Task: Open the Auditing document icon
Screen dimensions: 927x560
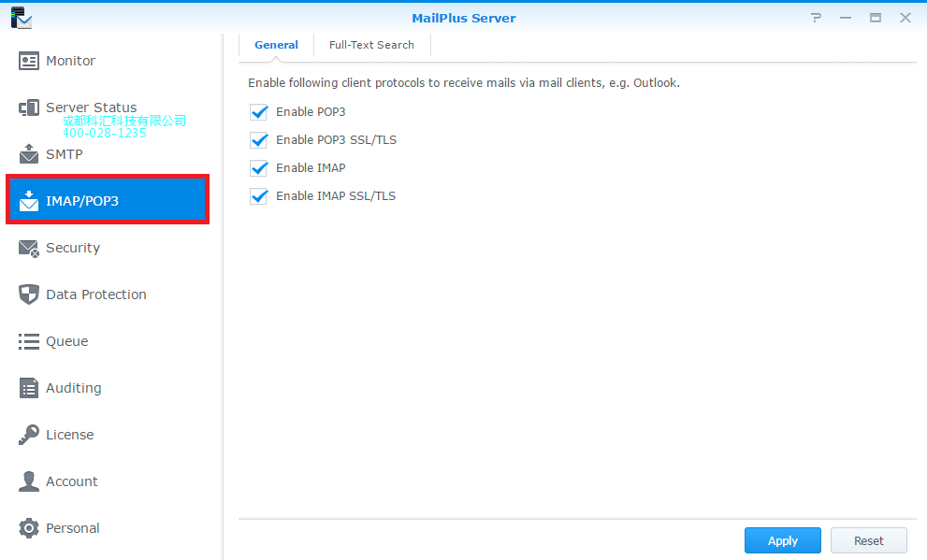Action: click(28, 388)
